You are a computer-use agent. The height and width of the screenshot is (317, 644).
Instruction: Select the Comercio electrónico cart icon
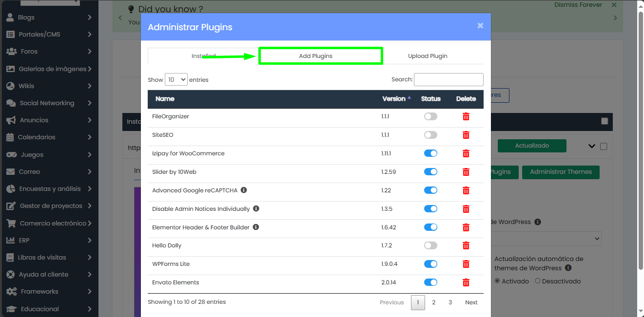[11, 223]
